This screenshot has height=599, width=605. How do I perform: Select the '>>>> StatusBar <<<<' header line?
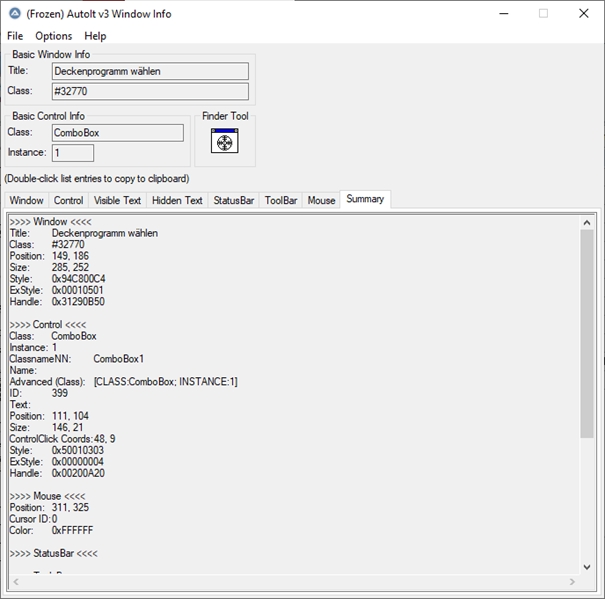coord(54,553)
